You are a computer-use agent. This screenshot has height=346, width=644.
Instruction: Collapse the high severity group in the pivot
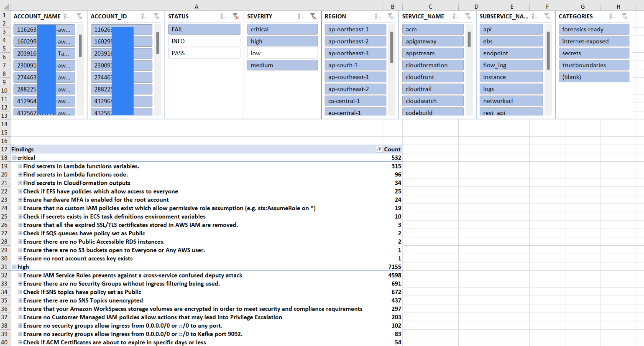click(x=14, y=267)
